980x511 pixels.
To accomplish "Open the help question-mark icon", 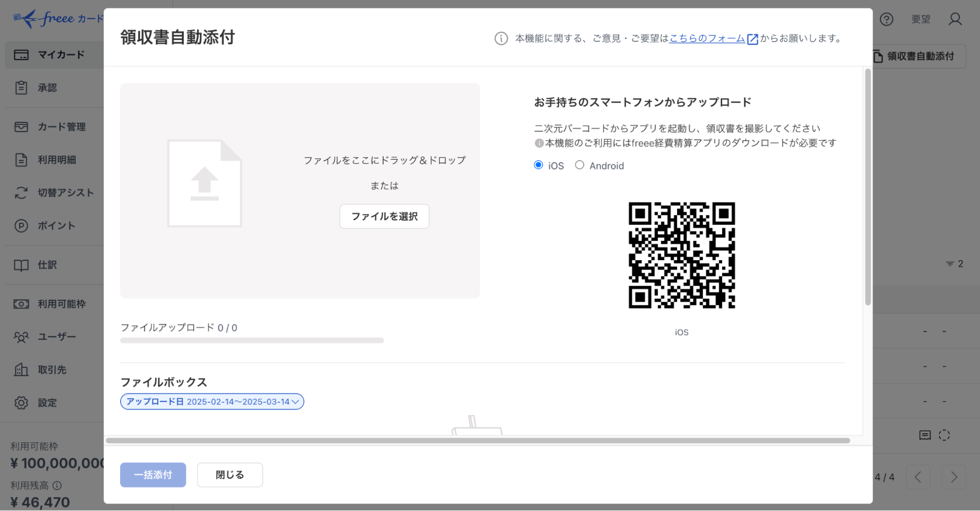I will [886, 19].
